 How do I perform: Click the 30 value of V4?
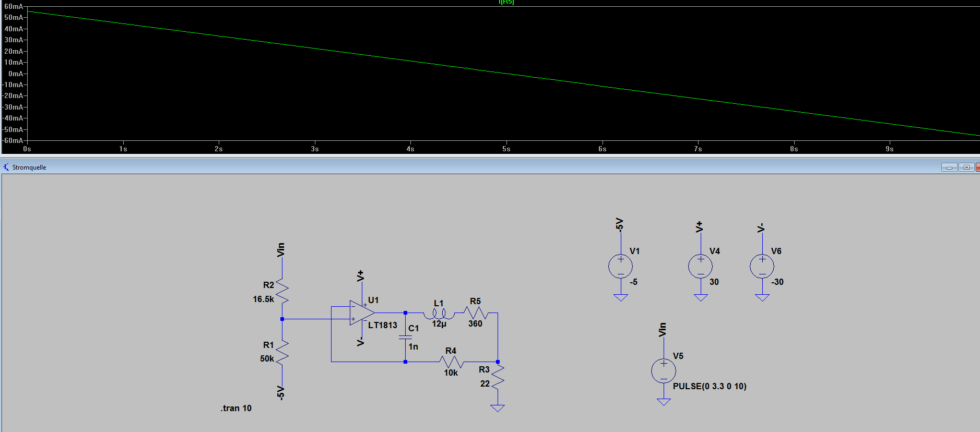(714, 282)
